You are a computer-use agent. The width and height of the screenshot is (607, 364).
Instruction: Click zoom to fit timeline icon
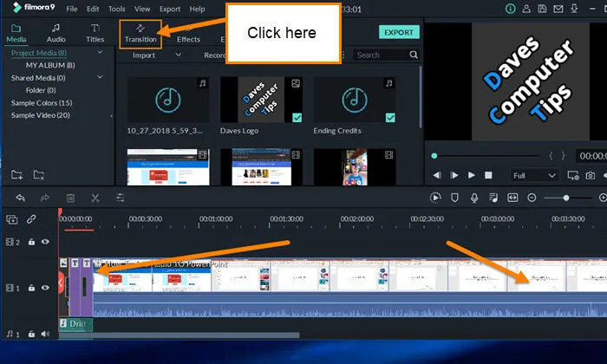pyautogui.click(x=512, y=198)
